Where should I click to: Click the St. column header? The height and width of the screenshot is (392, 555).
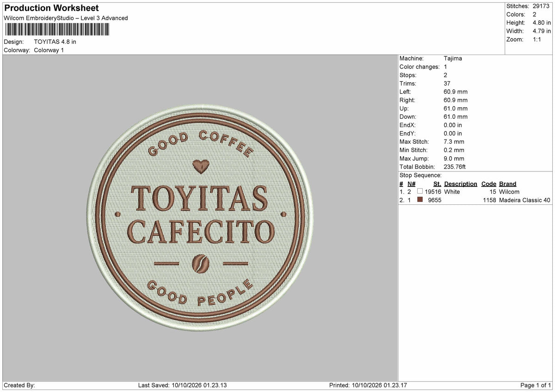click(x=437, y=184)
